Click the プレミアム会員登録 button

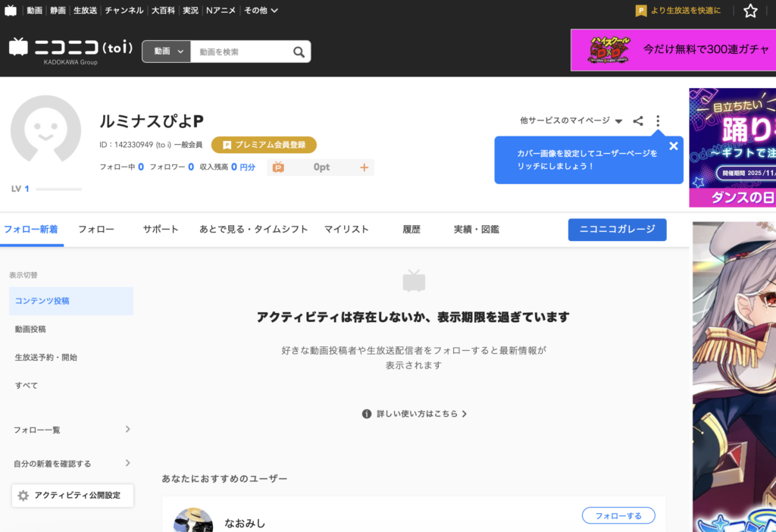(x=264, y=145)
